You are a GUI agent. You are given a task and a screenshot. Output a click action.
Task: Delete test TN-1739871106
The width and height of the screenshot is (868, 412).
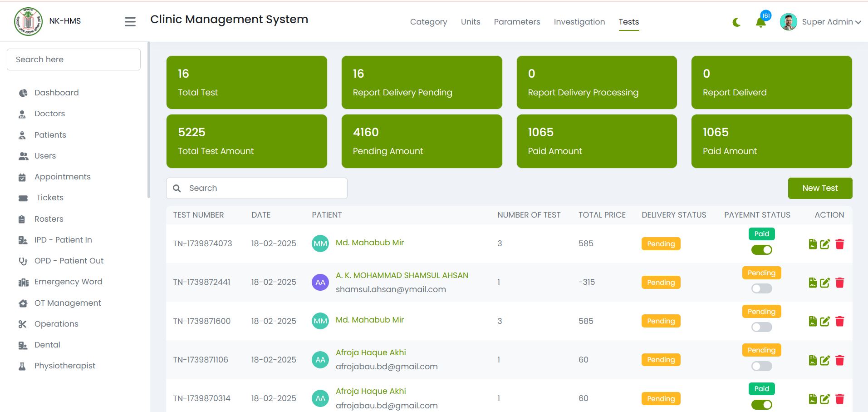(x=840, y=360)
